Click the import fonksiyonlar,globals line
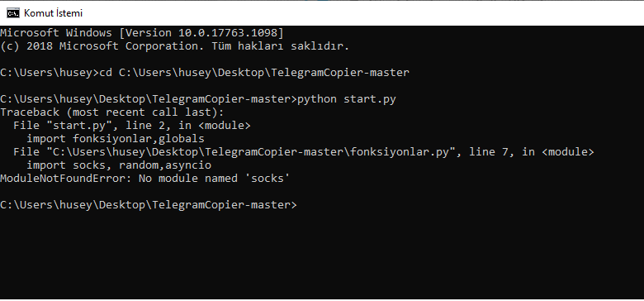This screenshot has width=644, height=301. tap(116, 139)
